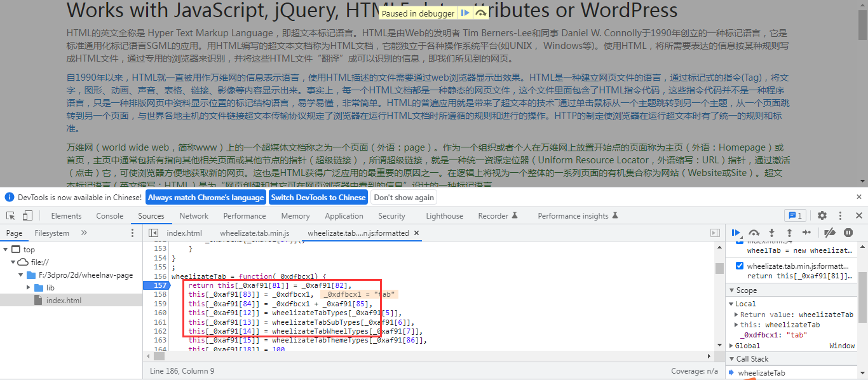Open DevTools settings gear
This screenshot has width=868, height=380.
(x=822, y=216)
